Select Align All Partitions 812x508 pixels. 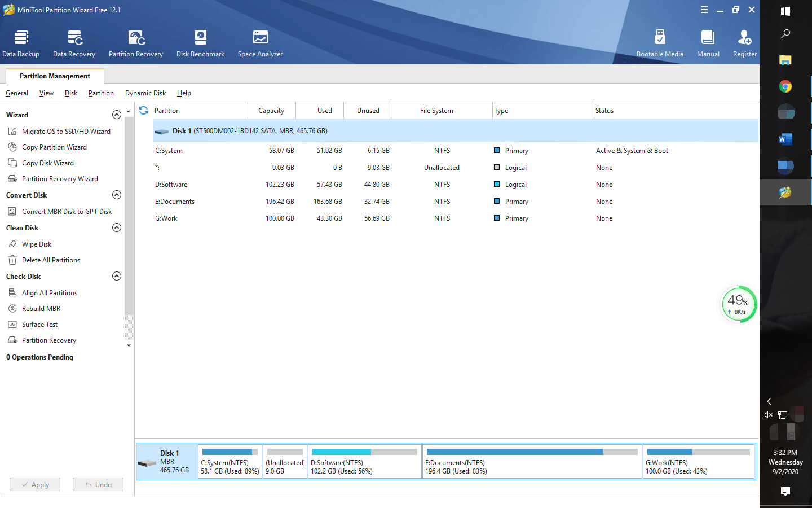pos(50,293)
